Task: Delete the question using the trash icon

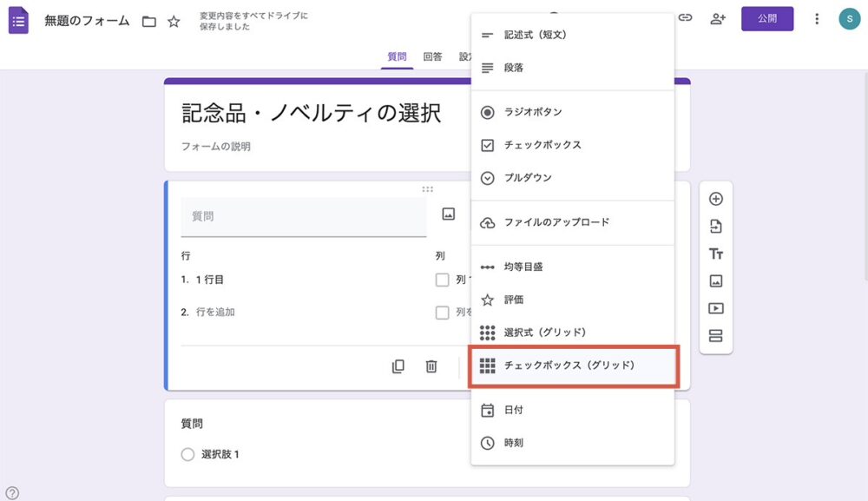Action: click(430, 366)
